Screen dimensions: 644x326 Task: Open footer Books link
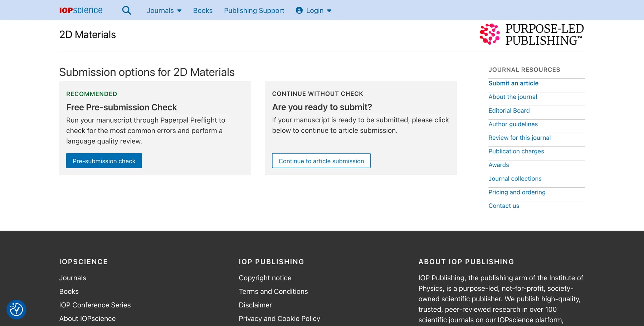(69, 291)
